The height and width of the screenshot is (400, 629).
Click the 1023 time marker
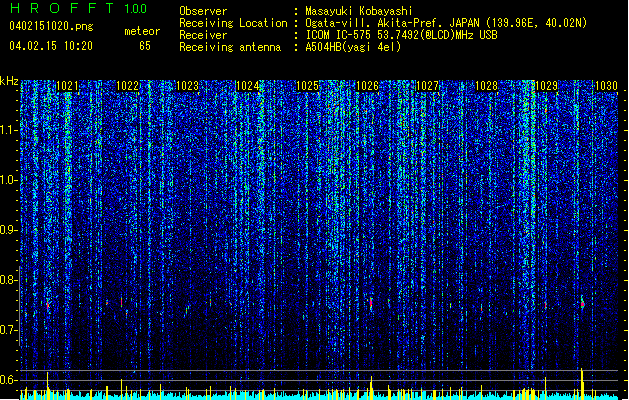187,86
